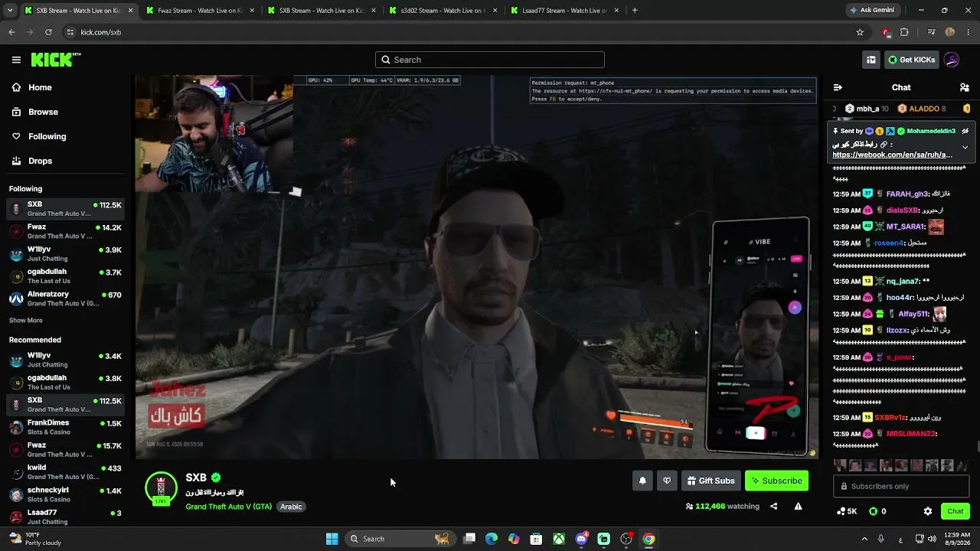Click nq_jana7 username in chat
This screenshot has height=551, width=980.
tap(903, 282)
